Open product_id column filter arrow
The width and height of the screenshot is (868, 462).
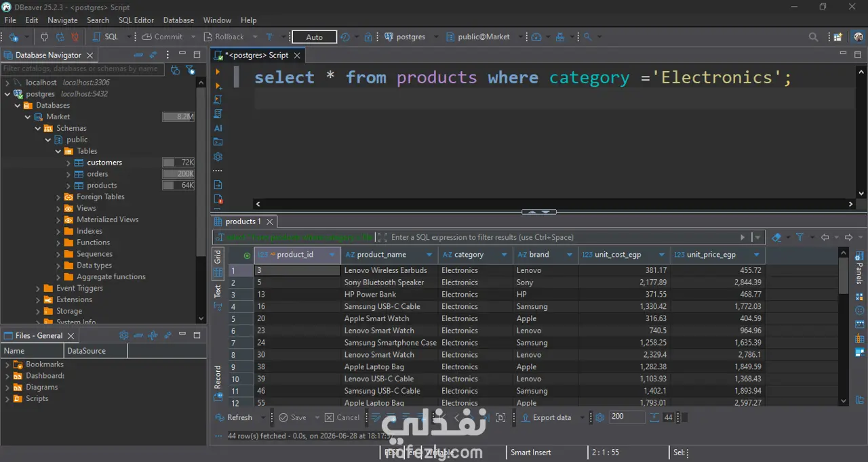[332, 255]
